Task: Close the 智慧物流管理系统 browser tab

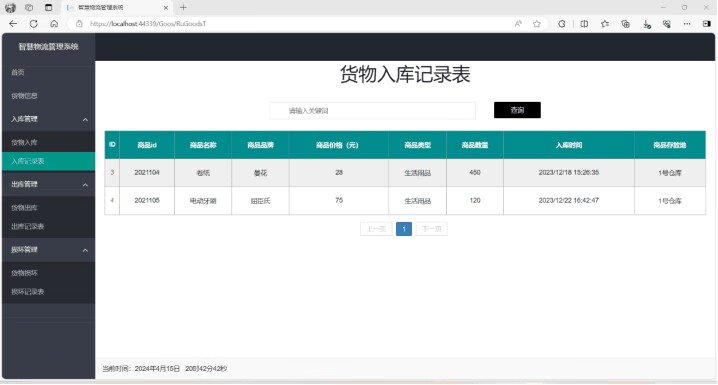Action: pyautogui.click(x=166, y=8)
